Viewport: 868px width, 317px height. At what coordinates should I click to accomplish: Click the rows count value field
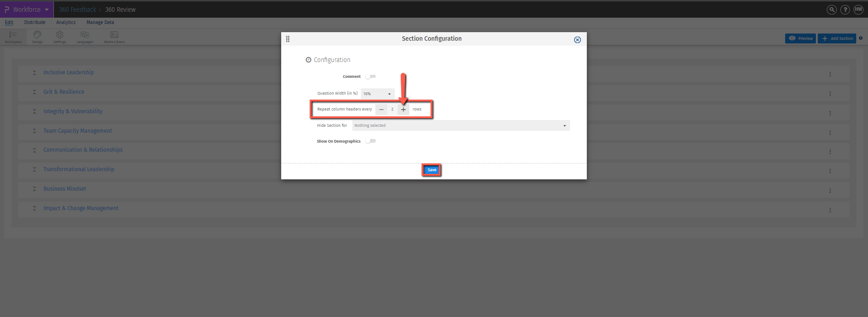coord(392,109)
